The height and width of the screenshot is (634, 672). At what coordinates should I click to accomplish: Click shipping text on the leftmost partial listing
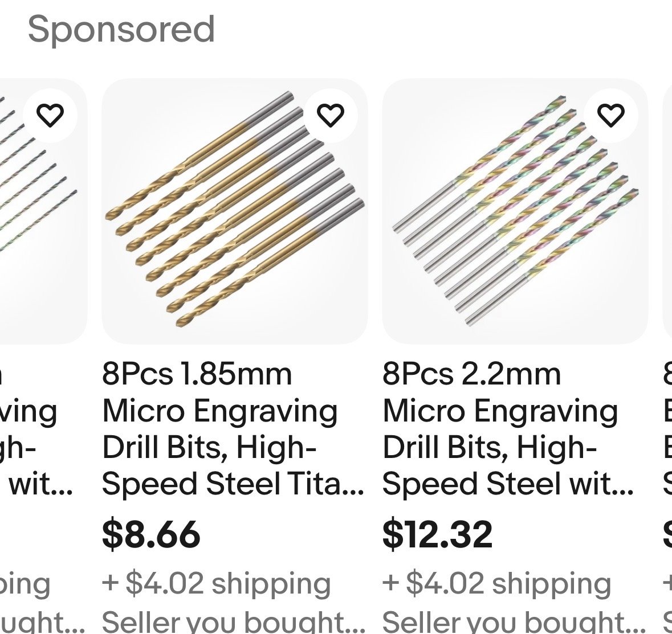pos(26,584)
